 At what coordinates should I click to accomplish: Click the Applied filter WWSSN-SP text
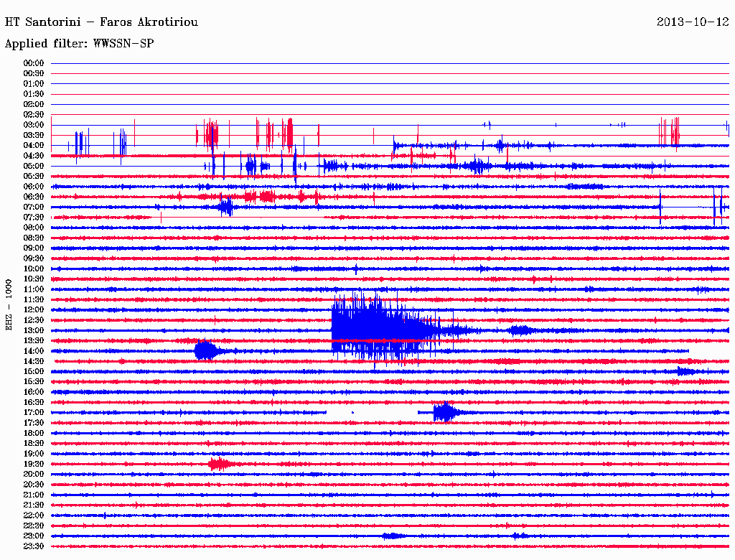pos(79,44)
